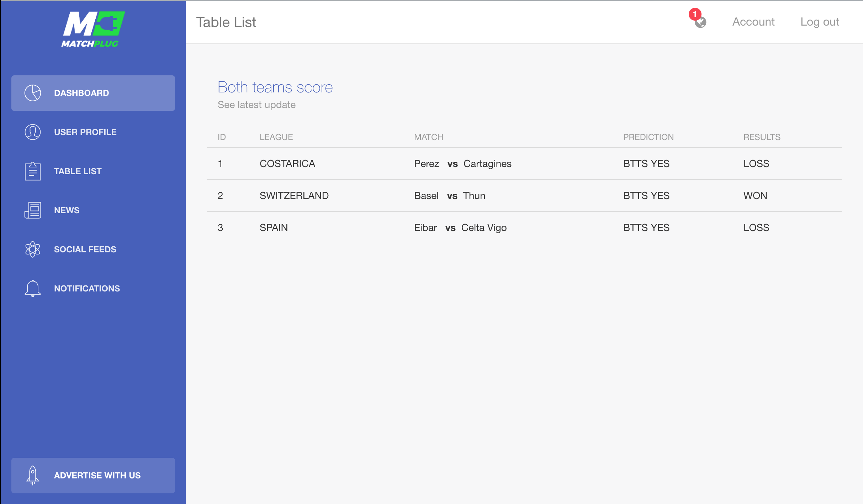This screenshot has height=504, width=863.
Task: Click the User Profile avatar icon
Action: 33,132
